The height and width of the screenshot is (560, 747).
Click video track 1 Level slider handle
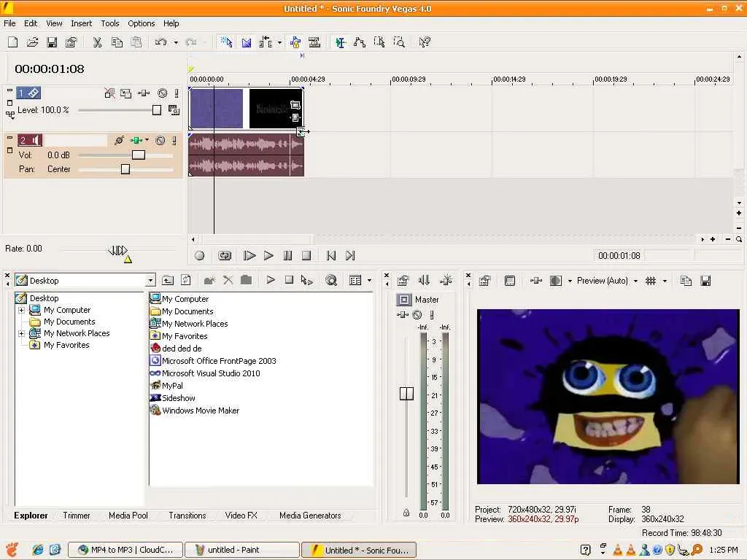157,111
